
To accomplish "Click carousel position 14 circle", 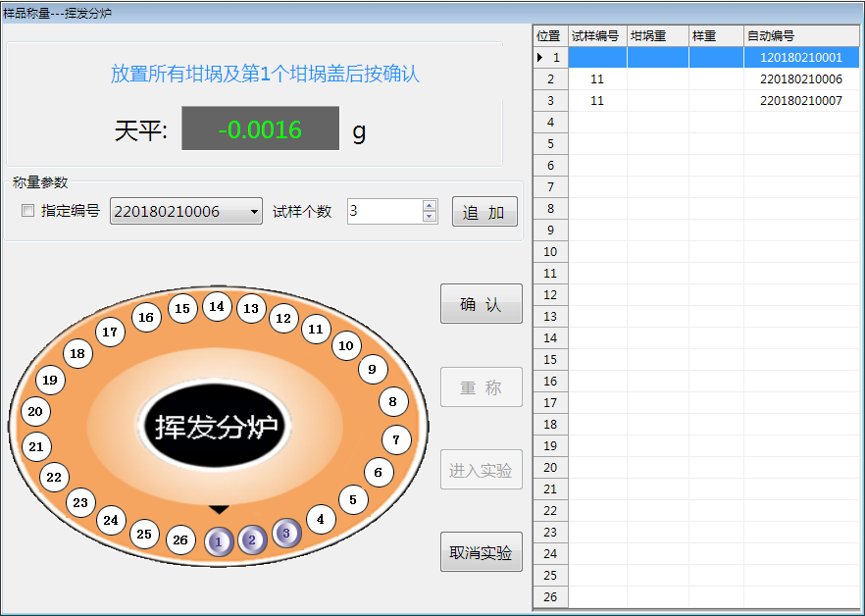I will [x=217, y=306].
